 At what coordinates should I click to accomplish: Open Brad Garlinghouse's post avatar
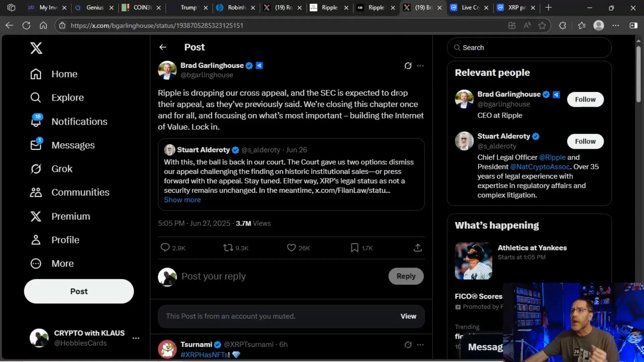pos(167,70)
